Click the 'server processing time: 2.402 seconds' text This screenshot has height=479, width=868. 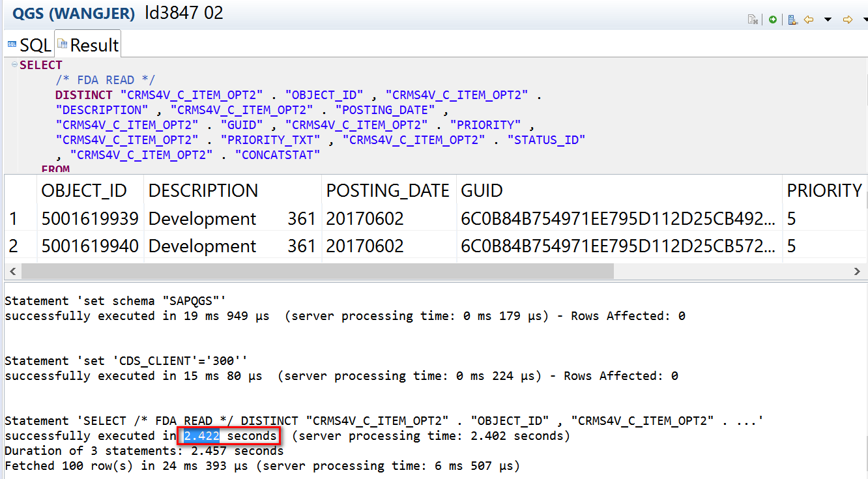tap(431, 436)
